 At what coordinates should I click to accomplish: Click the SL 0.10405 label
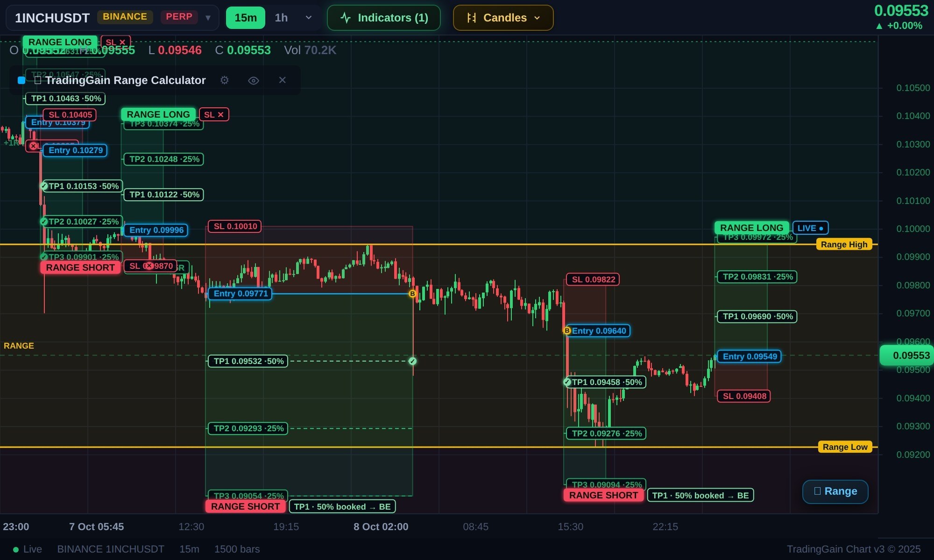(x=70, y=115)
